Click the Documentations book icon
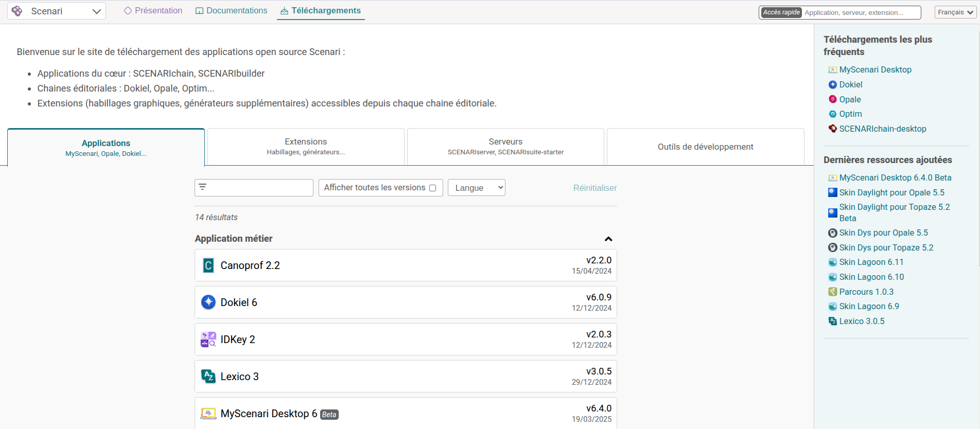The image size is (980, 429). click(x=200, y=11)
